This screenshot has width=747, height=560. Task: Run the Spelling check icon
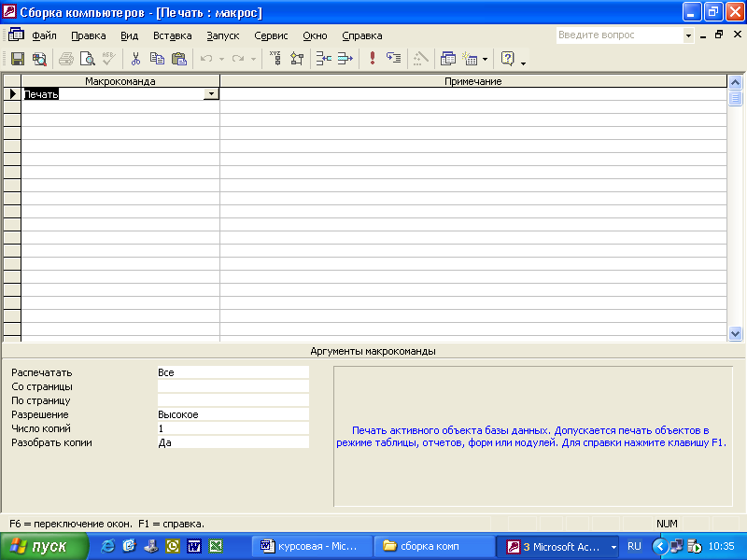pyautogui.click(x=108, y=59)
